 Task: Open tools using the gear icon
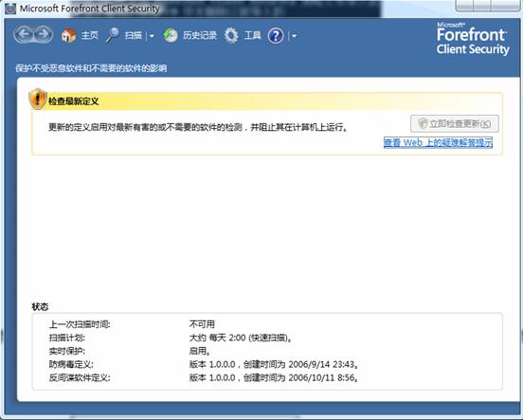click(x=231, y=35)
